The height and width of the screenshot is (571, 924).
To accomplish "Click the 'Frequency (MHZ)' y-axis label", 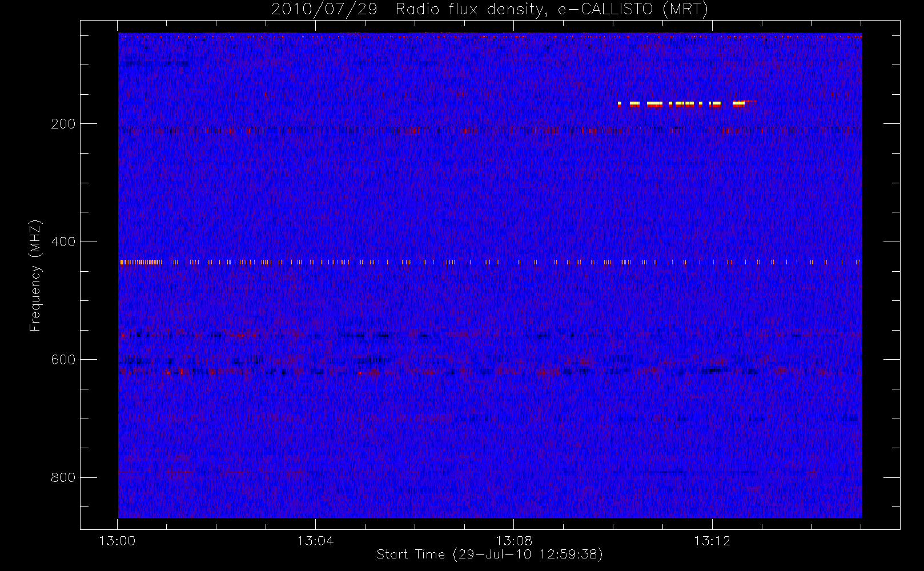I will coord(35,275).
